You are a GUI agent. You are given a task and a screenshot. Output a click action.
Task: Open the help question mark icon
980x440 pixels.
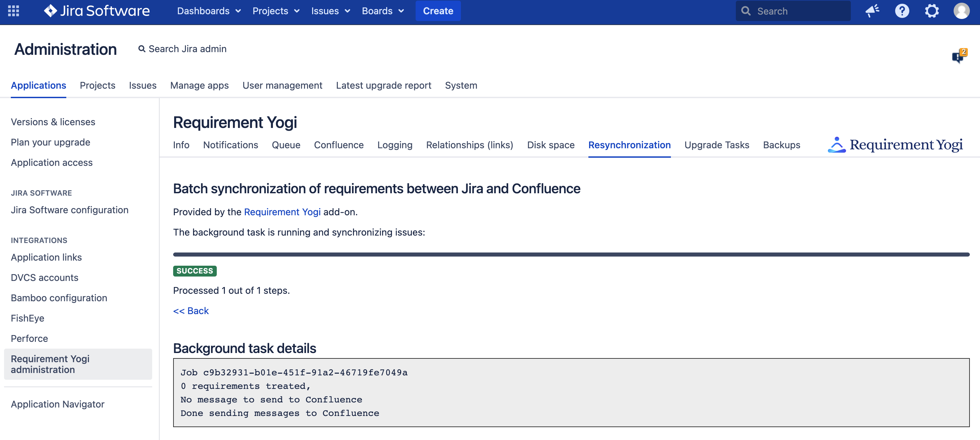902,10
